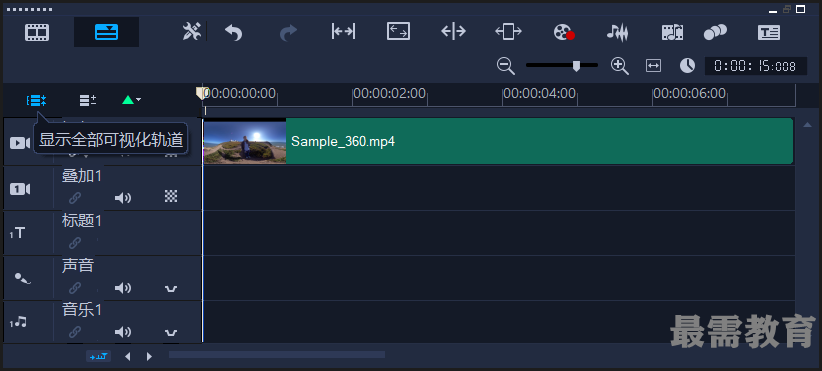Toggle auto-scroll timeline icon at bottom
The width and height of the screenshot is (822, 371).
tap(99, 356)
